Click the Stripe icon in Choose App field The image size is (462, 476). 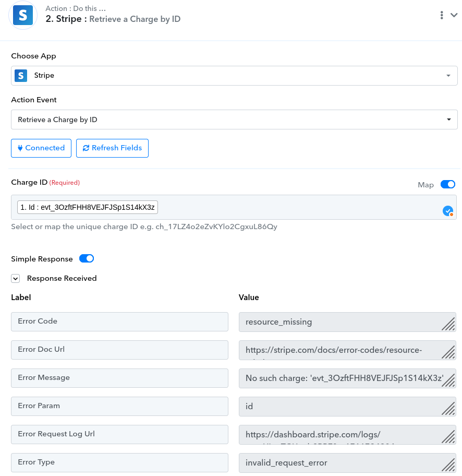[21, 76]
